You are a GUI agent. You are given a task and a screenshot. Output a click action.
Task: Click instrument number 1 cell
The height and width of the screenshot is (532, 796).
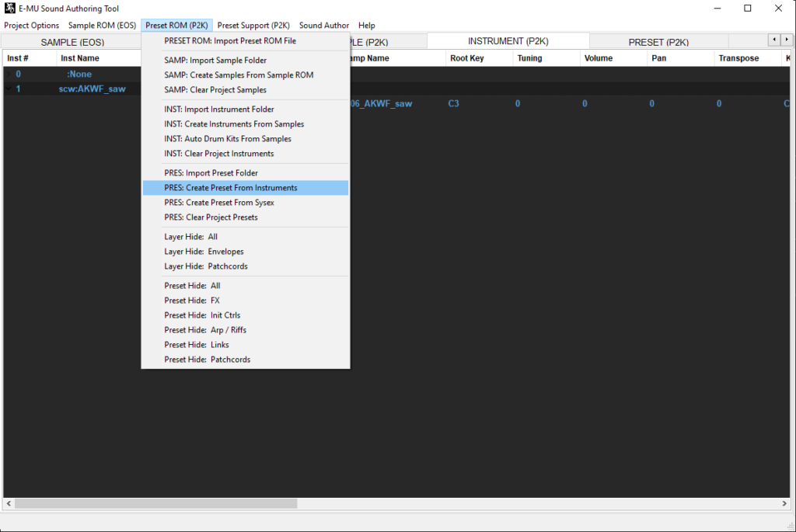pyautogui.click(x=19, y=89)
